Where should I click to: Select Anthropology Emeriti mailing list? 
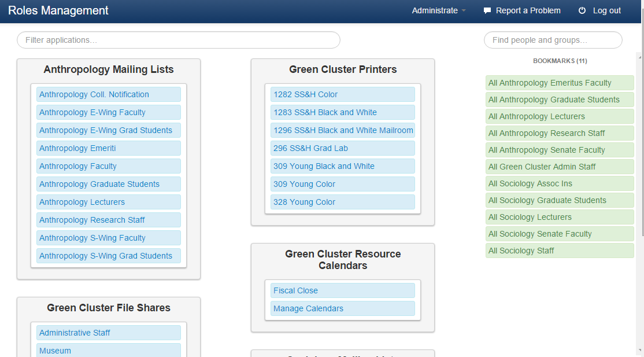(77, 148)
